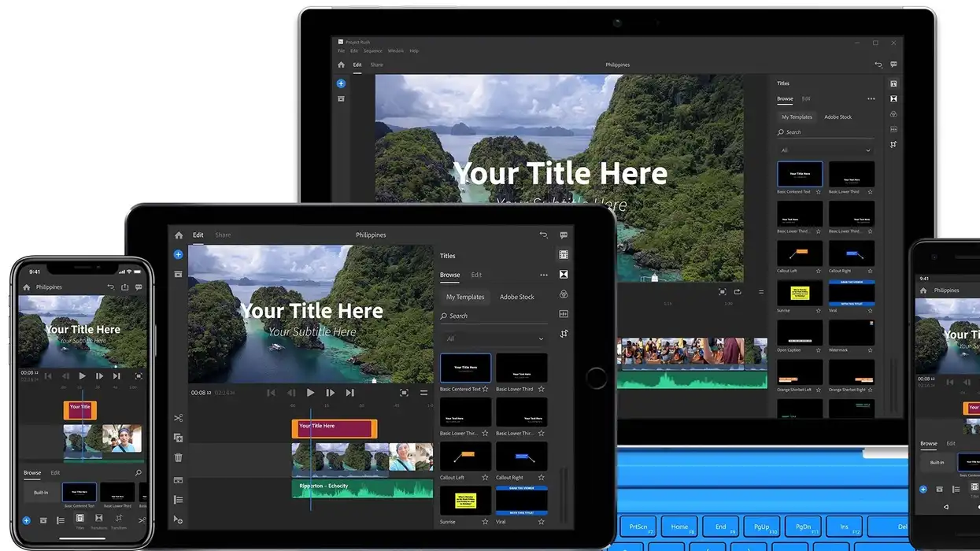Star the Viral template on the tablet

pos(542,521)
